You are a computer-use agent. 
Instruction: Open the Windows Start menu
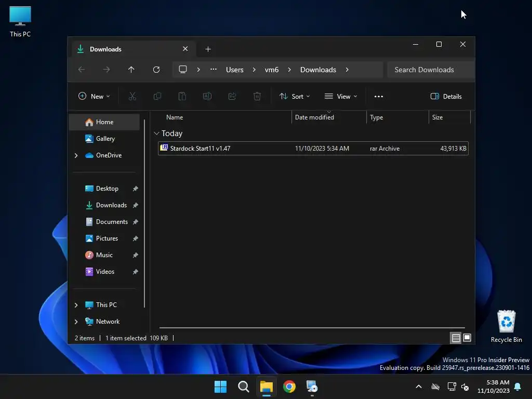[220, 387]
